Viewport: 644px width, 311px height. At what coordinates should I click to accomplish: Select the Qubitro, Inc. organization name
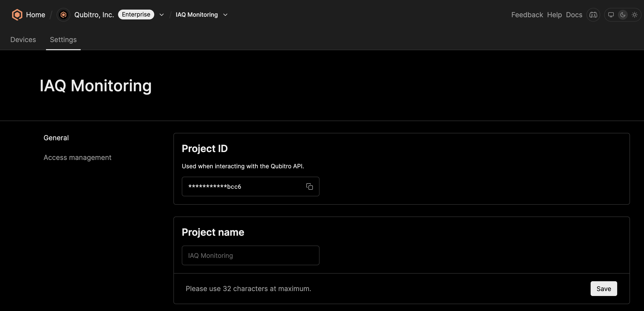[94, 15]
